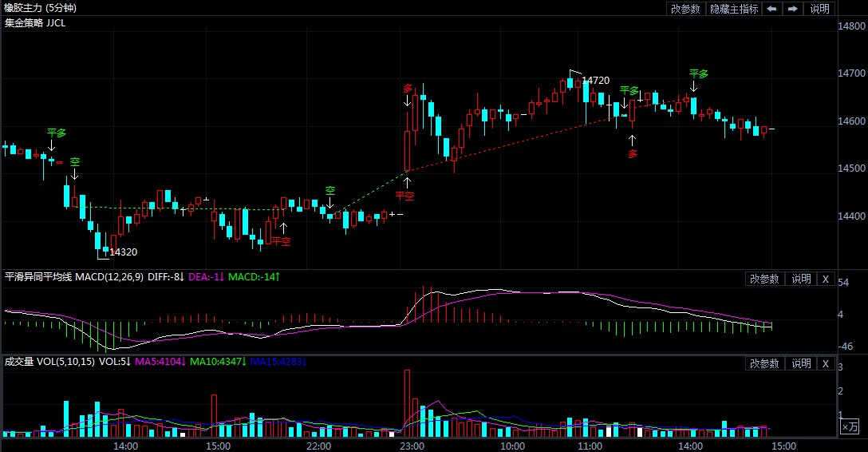The height and width of the screenshot is (452, 868).
Task: Click the left arrow navigation icon
Action: (x=771, y=9)
